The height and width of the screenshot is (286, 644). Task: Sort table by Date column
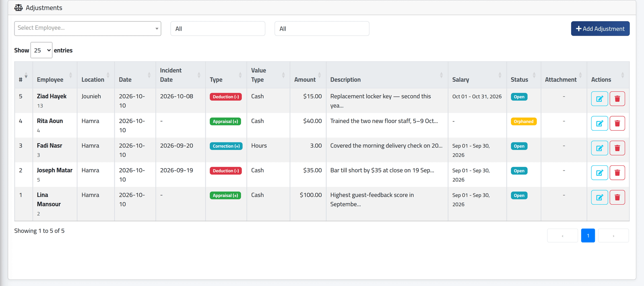click(135, 75)
